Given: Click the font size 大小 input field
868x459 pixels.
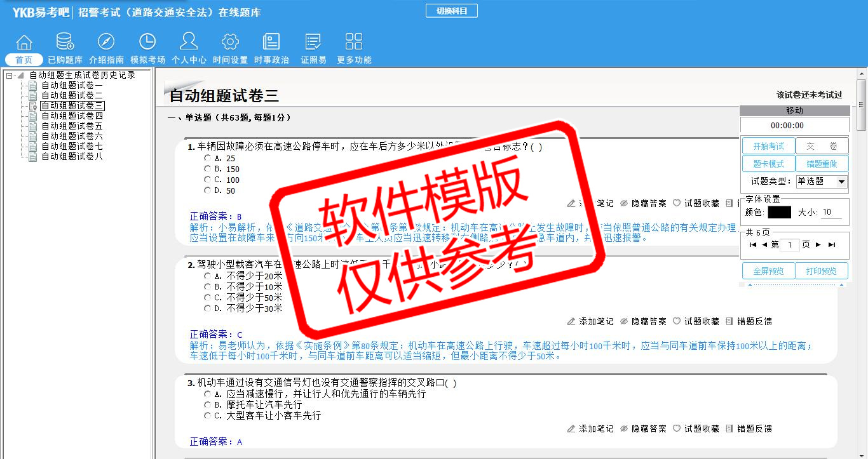Looking at the screenshot, I should 831,213.
